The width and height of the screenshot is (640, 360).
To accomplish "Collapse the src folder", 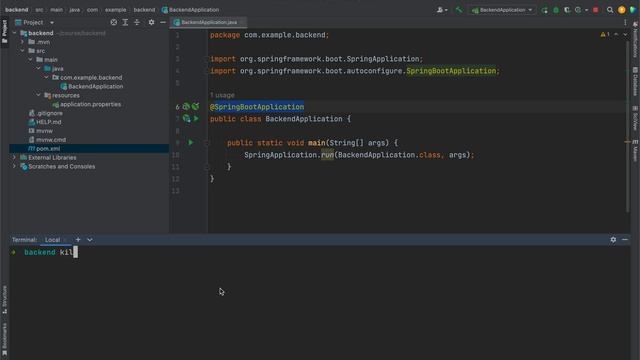I will [22, 51].
